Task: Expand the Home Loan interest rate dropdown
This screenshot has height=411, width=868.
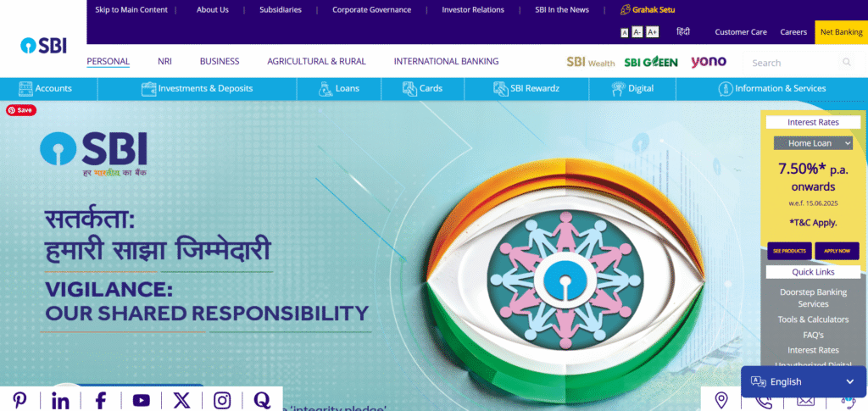Action: coord(813,143)
